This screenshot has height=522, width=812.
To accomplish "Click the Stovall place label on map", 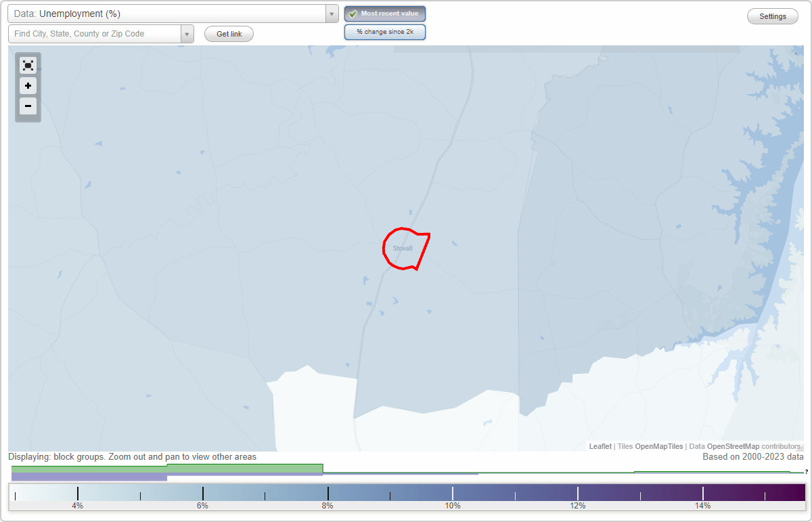I will pos(403,248).
